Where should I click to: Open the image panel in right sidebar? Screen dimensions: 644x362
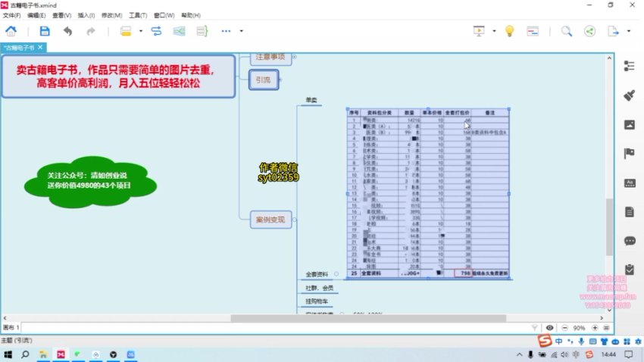pos(629,124)
